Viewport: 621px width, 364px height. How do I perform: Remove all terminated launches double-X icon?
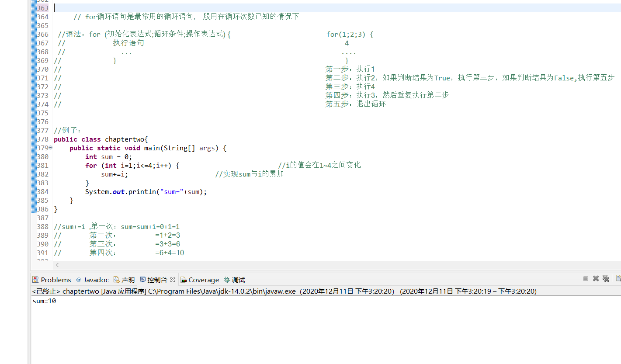pyautogui.click(x=606, y=278)
